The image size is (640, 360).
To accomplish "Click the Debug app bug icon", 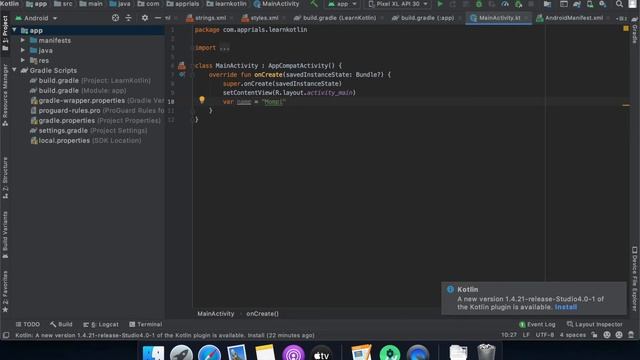I will [479, 4].
